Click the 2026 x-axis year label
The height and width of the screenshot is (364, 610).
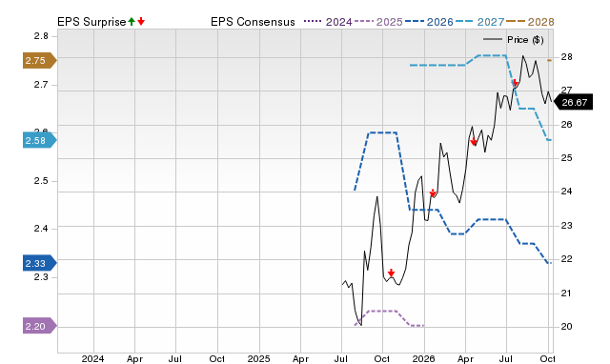tap(423, 358)
